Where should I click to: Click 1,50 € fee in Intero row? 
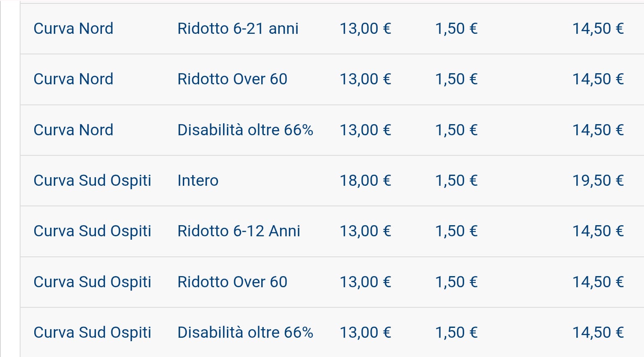(x=456, y=181)
